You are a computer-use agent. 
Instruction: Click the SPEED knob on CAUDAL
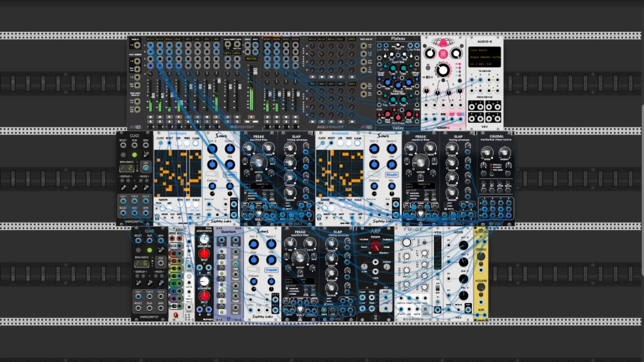(x=487, y=151)
